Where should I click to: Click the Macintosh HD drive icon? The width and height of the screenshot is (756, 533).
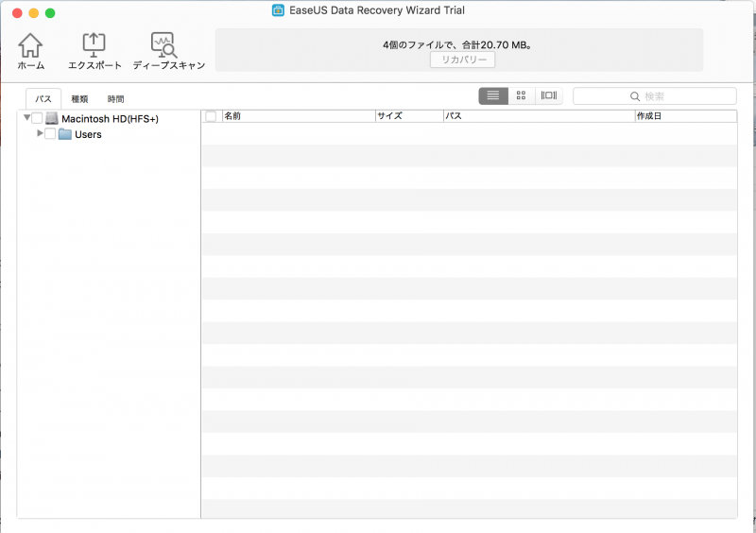[x=52, y=119]
